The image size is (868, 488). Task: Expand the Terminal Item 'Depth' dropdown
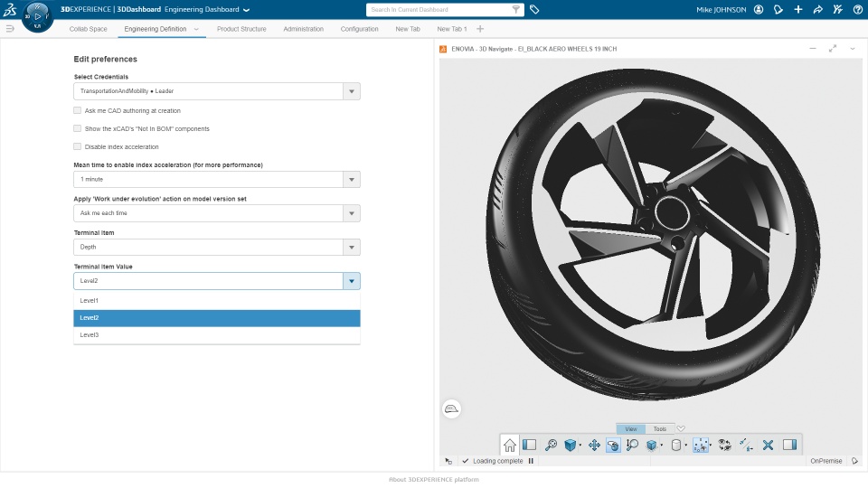pos(352,247)
